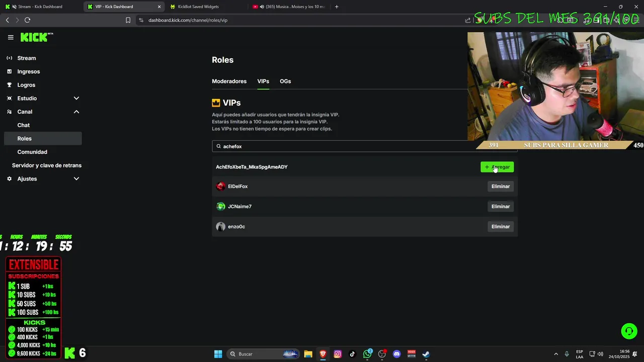The image size is (644, 362).
Task: Click JCNaime7 avatar
Action: [221, 207]
